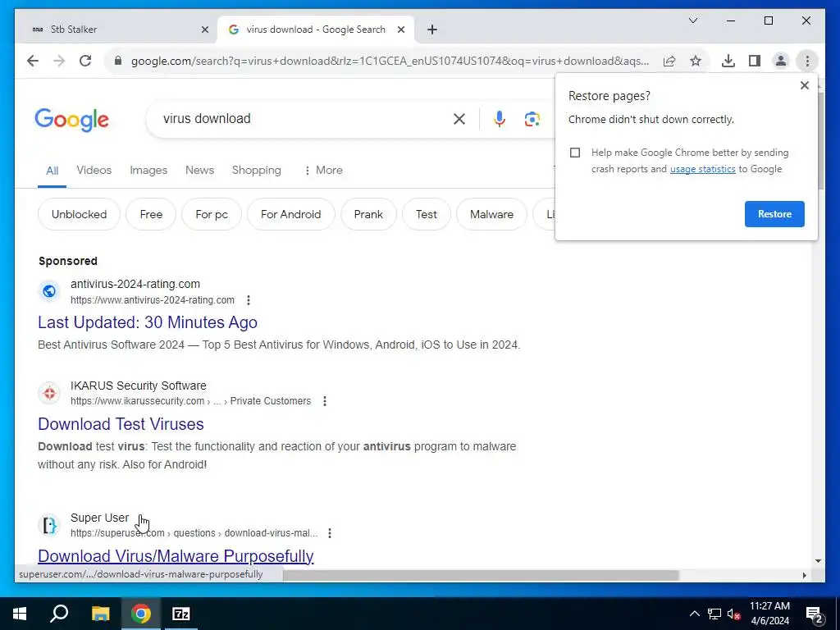Apply the For pc filter chip

[x=212, y=214]
